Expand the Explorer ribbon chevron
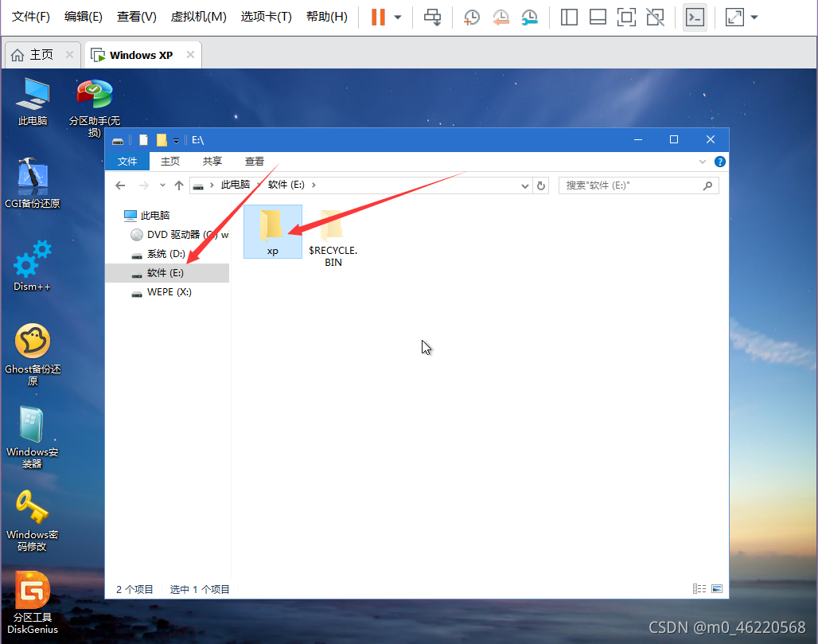This screenshot has height=644, width=818. point(703,161)
